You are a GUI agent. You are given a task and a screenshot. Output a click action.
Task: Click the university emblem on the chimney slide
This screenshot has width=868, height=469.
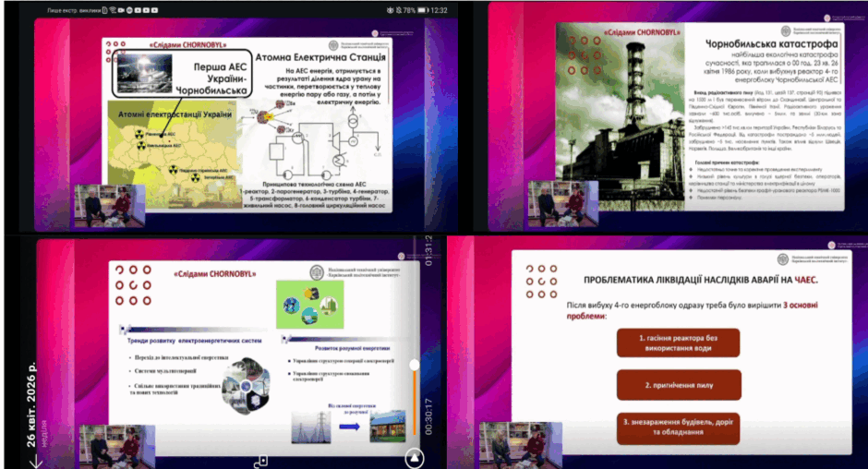786,31
